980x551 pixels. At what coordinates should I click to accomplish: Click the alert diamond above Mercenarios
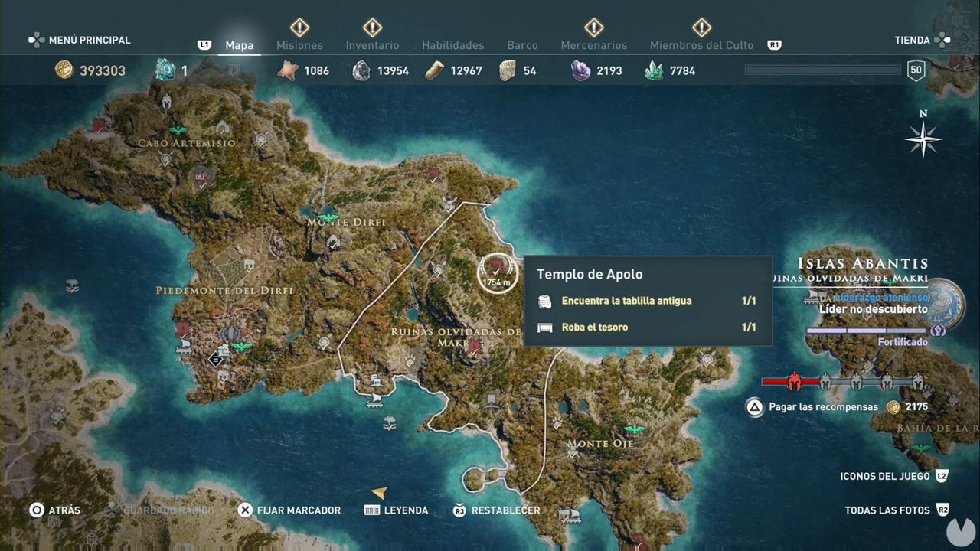(x=594, y=28)
